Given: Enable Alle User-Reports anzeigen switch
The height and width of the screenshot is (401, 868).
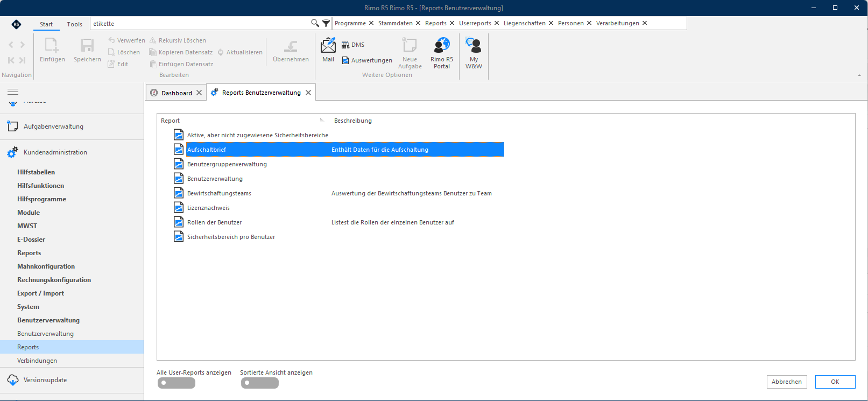Looking at the screenshot, I should 177,383.
